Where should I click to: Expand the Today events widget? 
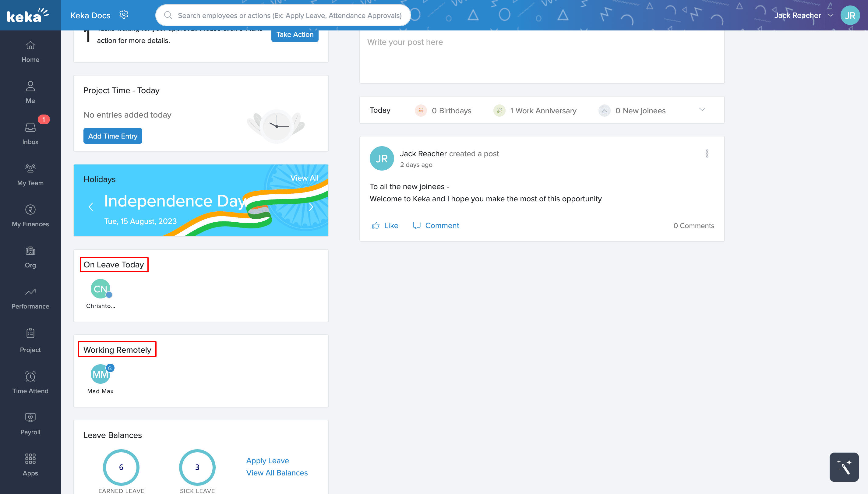[x=702, y=110]
